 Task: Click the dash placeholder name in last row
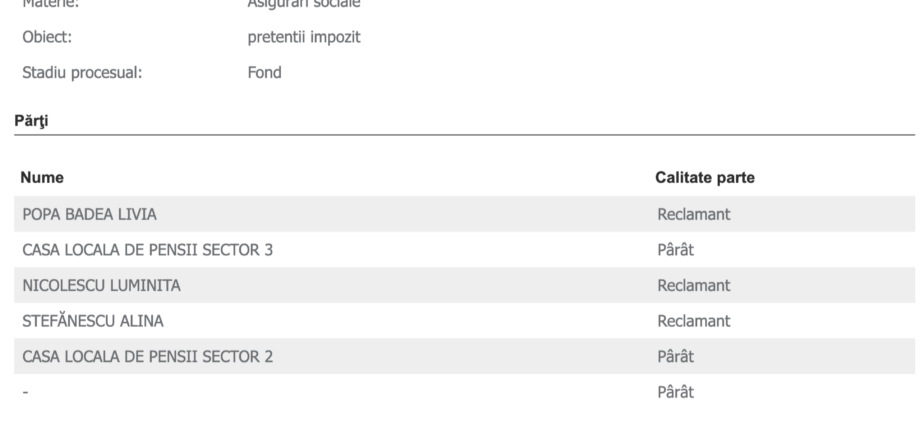[25, 392]
